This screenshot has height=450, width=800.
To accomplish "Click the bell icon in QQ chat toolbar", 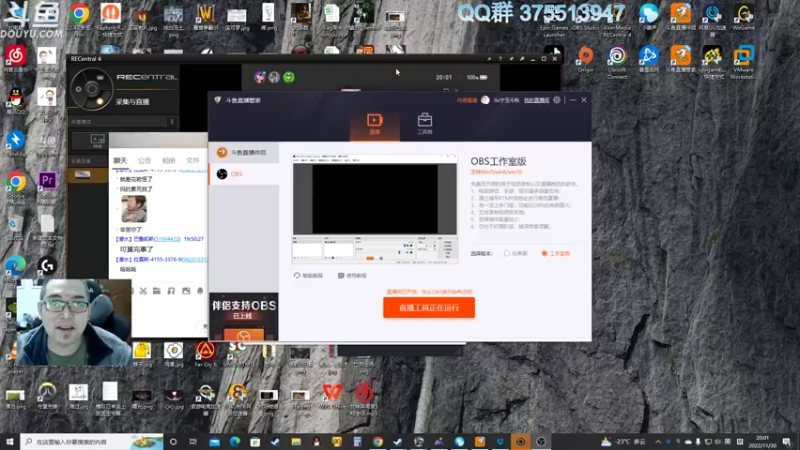I will [x=200, y=291].
